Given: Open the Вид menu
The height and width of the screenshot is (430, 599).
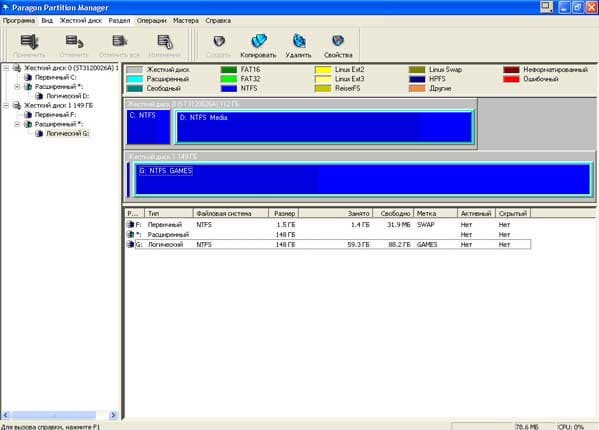Looking at the screenshot, I should [47, 21].
